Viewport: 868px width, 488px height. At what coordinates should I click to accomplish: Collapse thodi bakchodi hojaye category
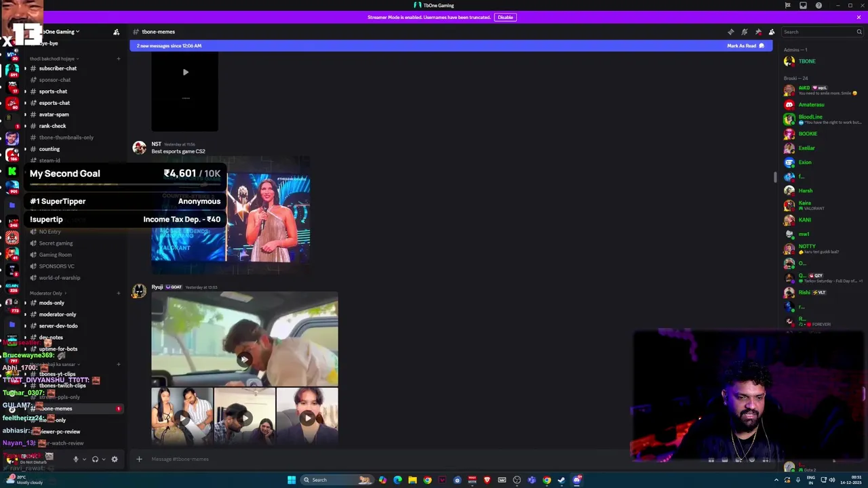(54, 59)
